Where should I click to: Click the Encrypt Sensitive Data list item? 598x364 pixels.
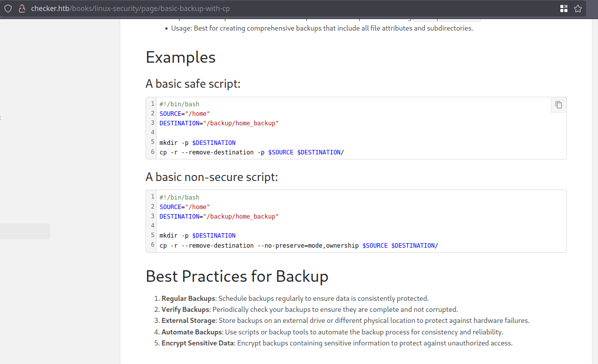click(x=337, y=343)
